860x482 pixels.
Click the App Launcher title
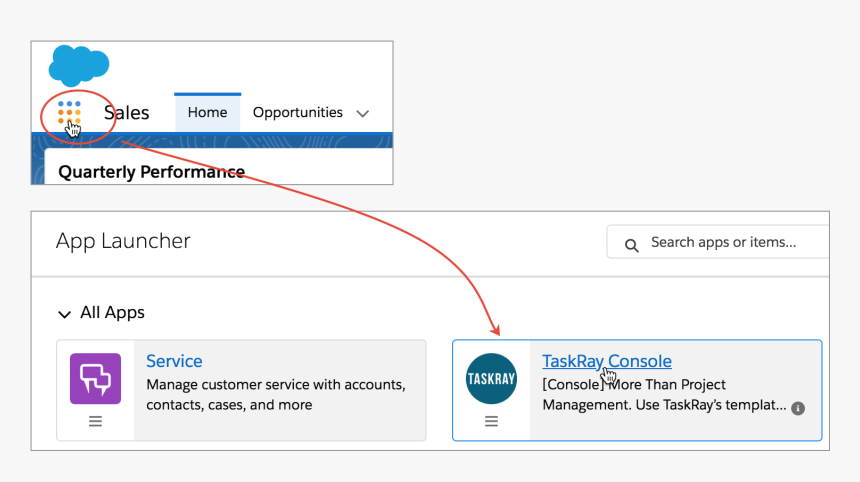click(x=123, y=241)
